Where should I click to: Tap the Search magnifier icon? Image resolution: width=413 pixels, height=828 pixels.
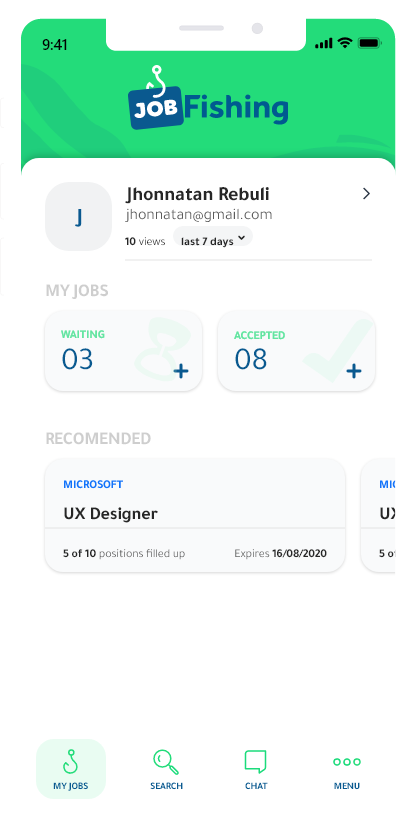166,762
